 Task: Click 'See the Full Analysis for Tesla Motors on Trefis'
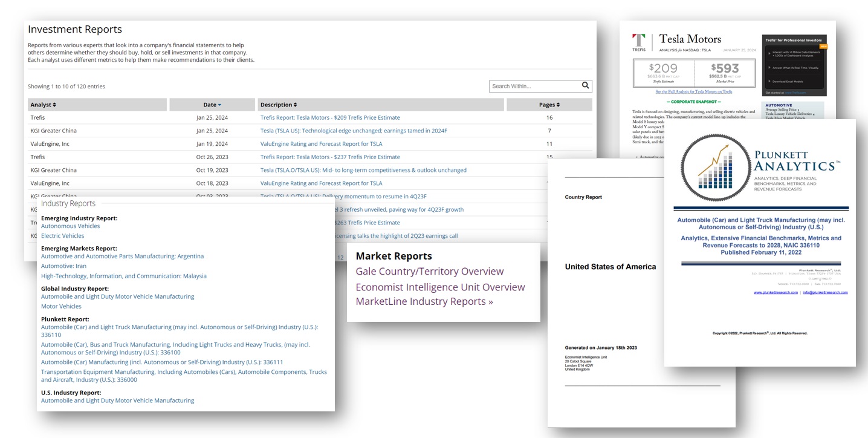(694, 92)
